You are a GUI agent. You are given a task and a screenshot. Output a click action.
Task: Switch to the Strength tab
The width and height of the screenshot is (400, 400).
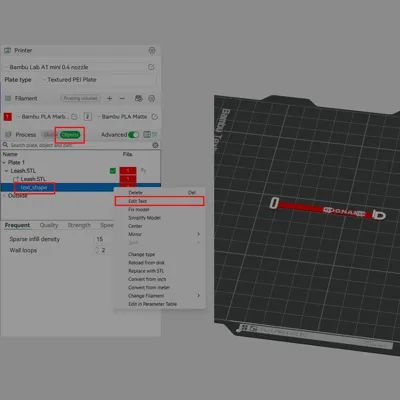[79, 225]
